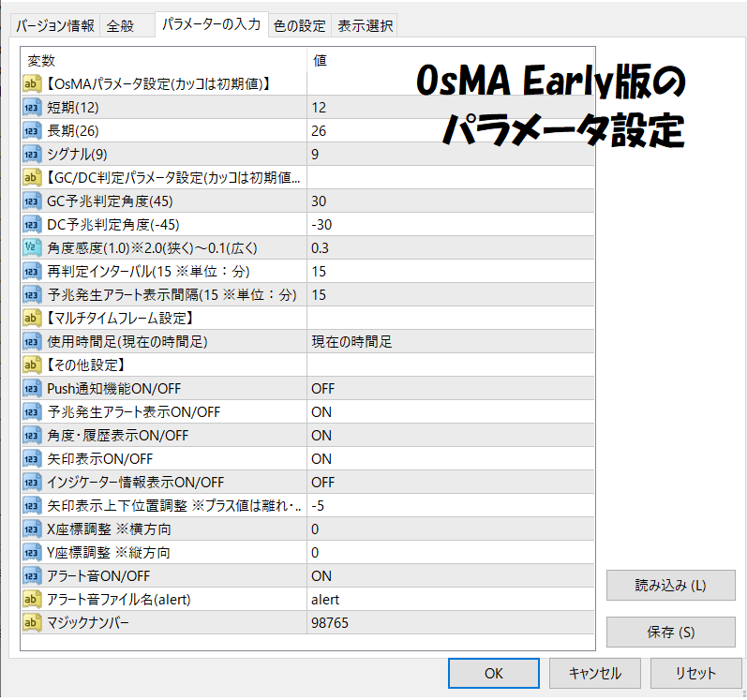Click the integer icon beside シグナル(9)

tap(32, 155)
